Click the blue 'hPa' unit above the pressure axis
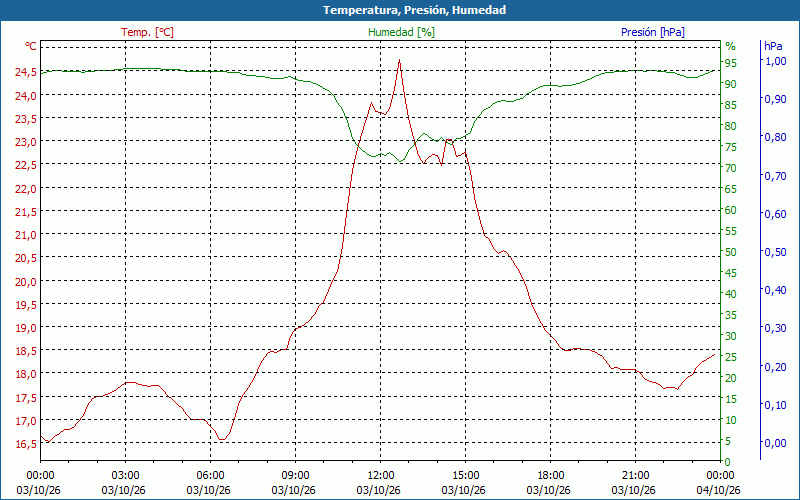800x500 pixels. click(x=773, y=46)
